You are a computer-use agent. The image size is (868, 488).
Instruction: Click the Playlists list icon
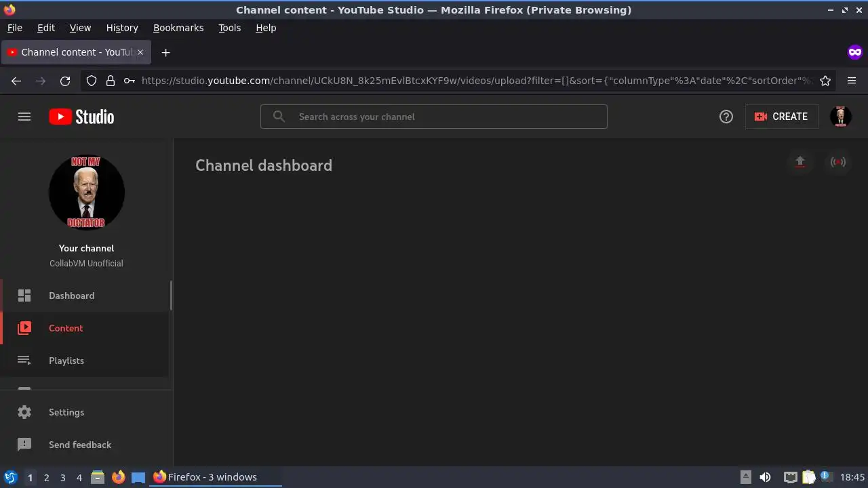tap(24, 361)
